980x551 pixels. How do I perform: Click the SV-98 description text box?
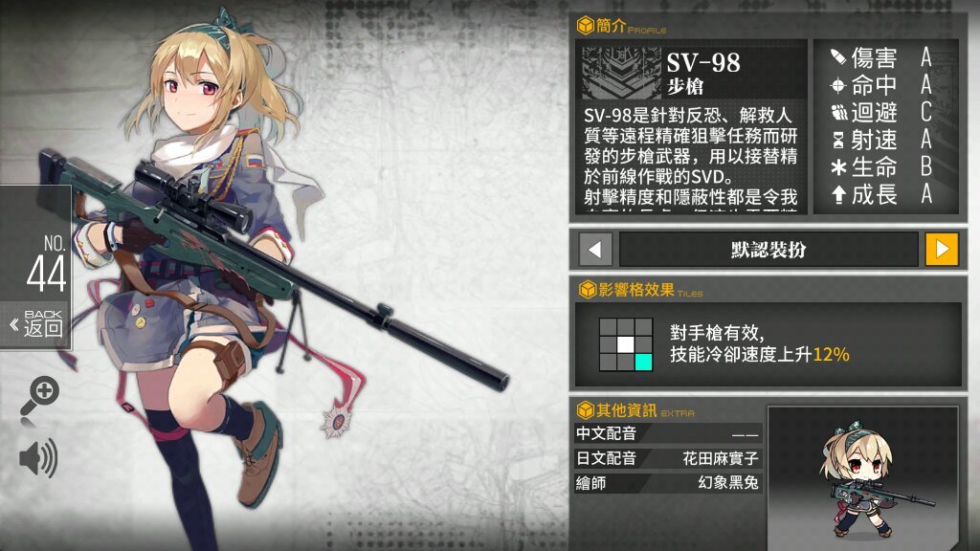[691, 157]
